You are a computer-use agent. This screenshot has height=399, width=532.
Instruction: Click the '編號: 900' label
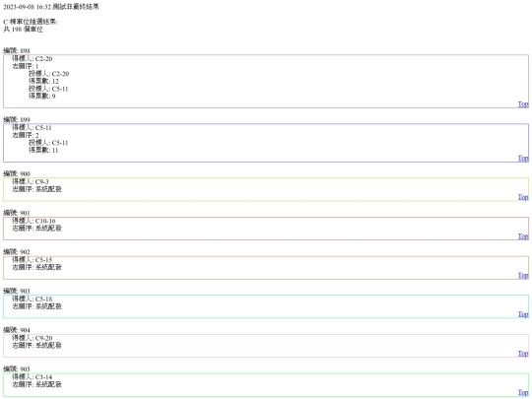tap(17, 173)
